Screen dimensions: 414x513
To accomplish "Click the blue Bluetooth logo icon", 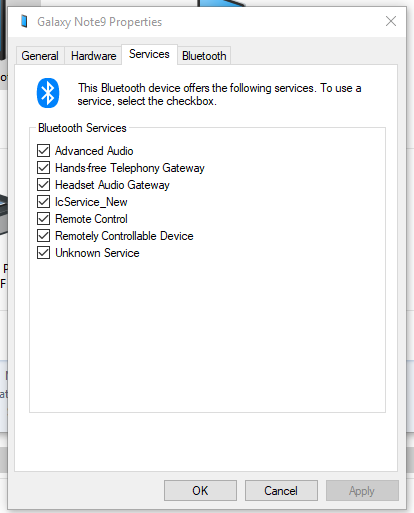I will 48,93.
